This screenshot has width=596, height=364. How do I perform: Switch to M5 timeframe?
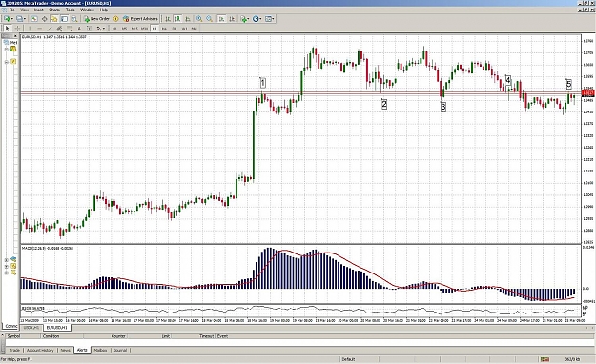point(124,29)
